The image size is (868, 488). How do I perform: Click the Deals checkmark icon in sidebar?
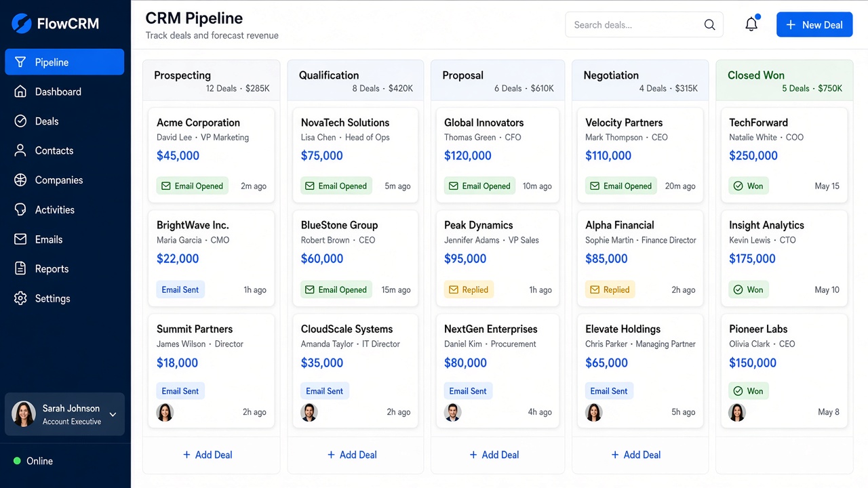(20, 121)
